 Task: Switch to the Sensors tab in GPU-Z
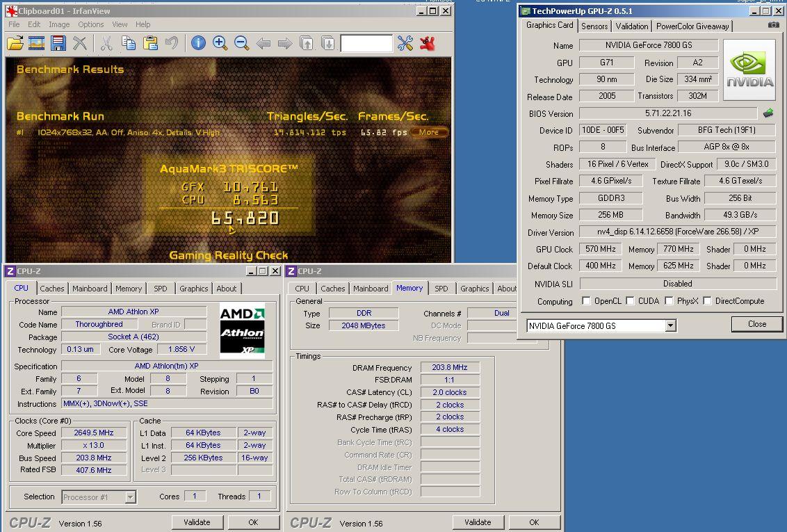pos(594,26)
